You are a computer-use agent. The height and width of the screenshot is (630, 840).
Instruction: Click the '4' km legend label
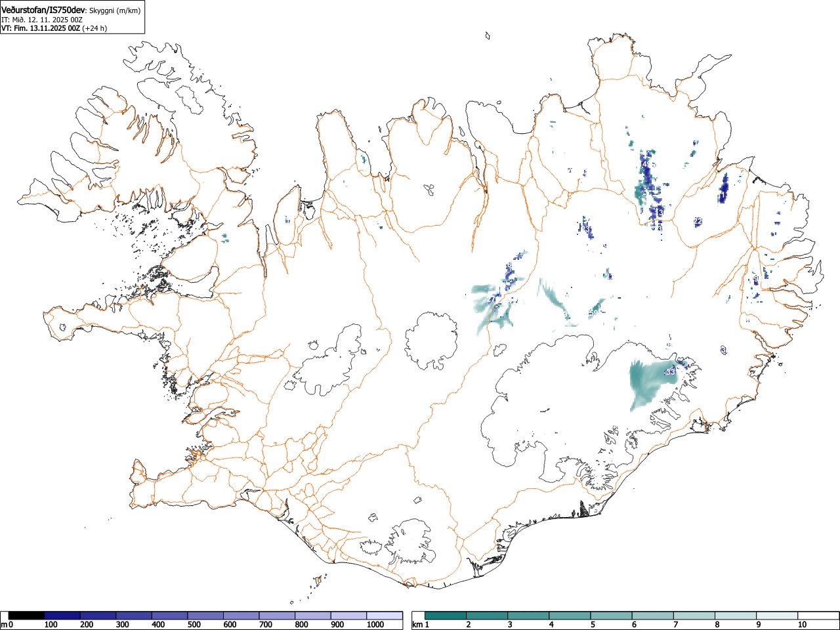551,625
